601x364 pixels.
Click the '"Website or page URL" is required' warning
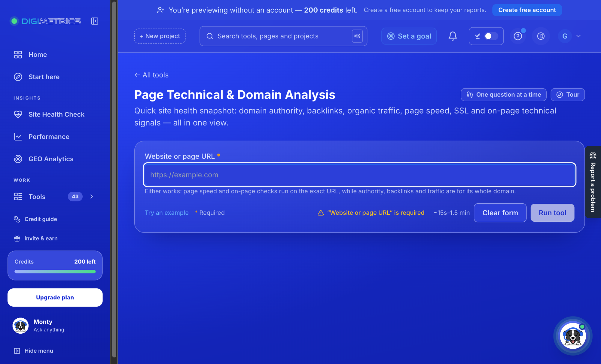371,213
